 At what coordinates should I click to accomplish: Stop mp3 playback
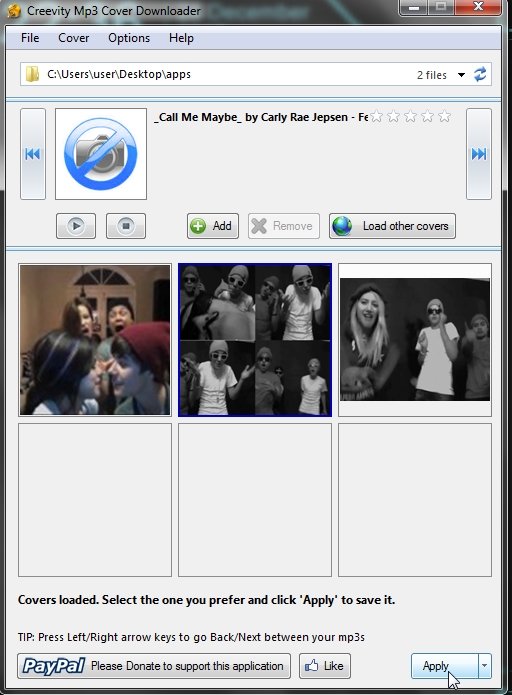pyautogui.click(x=126, y=226)
